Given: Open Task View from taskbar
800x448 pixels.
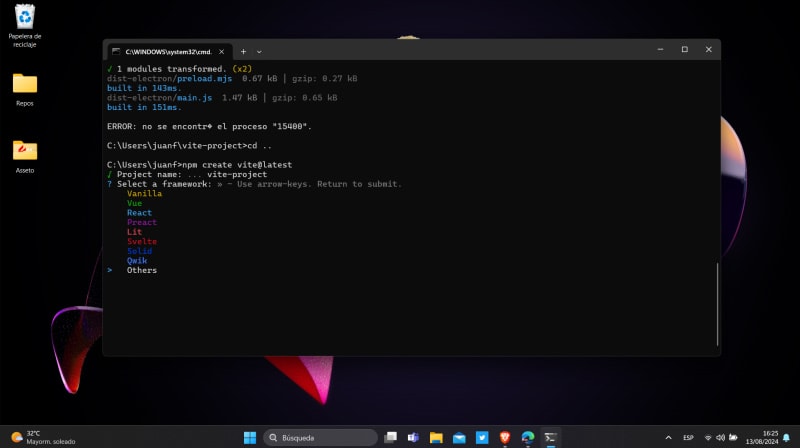Looking at the screenshot, I should (390, 437).
